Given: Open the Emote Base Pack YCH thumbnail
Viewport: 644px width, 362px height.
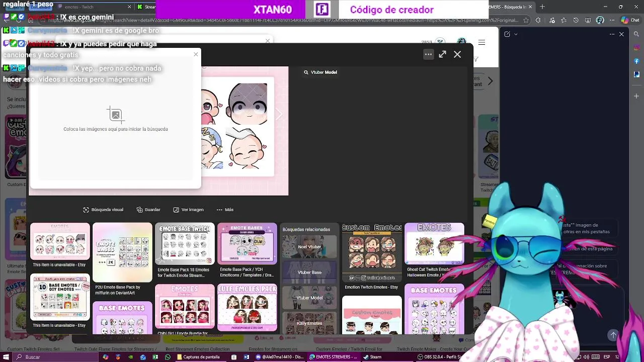Looking at the screenshot, I should coord(247,244).
